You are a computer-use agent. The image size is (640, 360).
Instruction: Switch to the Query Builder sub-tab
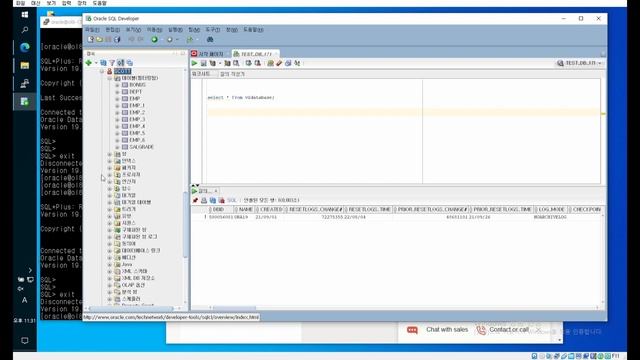pyautogui.click(x=232, y=74)
